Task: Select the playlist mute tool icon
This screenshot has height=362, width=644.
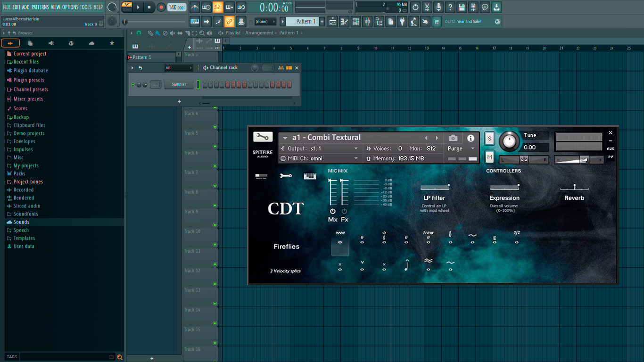Action: tap(173, 33)
